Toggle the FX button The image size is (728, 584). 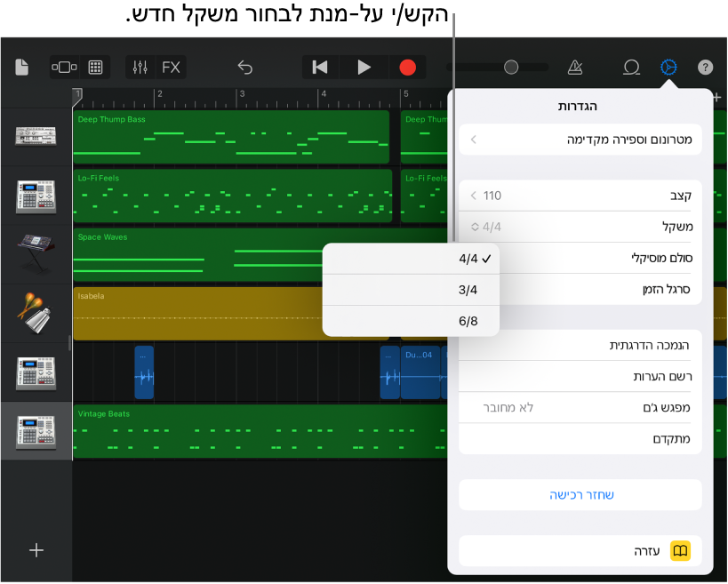pyautogui.click(x=171, y=68)
